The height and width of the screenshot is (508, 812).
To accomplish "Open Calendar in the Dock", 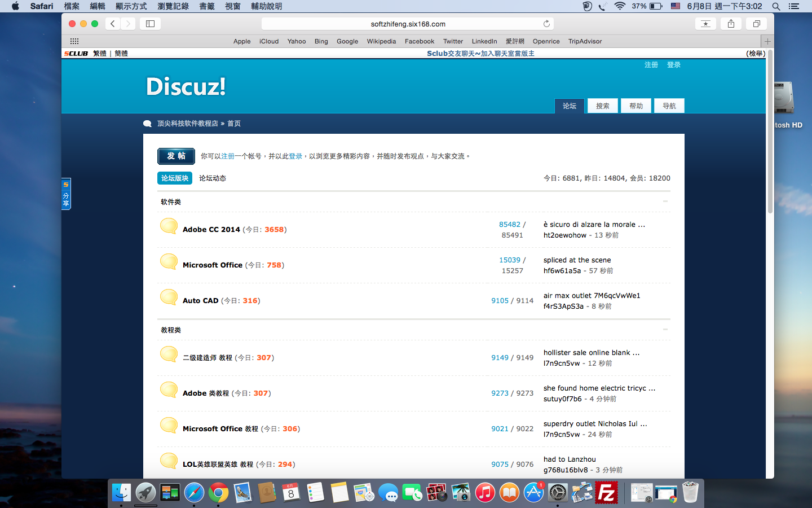I will pyautogui.click(x=291, y=493).
